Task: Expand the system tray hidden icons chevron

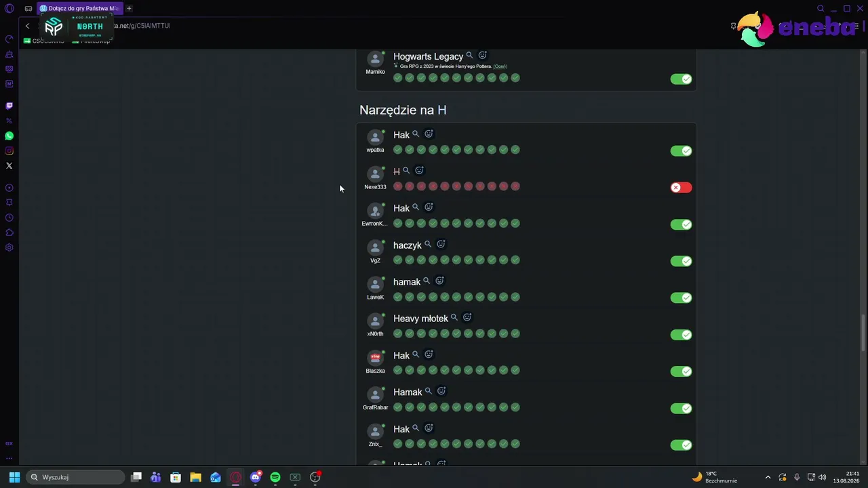Action: (x=768, y=477)
